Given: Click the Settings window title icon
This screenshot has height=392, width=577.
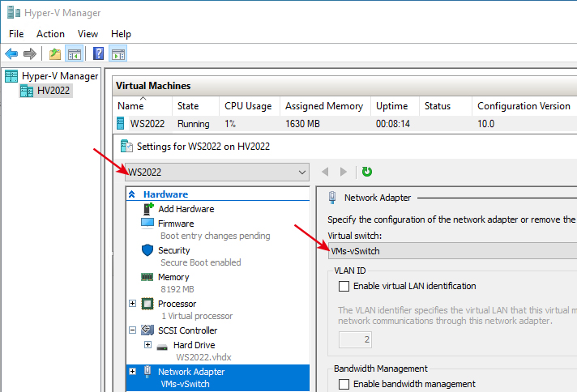Looking at the screenshot, I should pyautogui.click(x=126, y=146).
